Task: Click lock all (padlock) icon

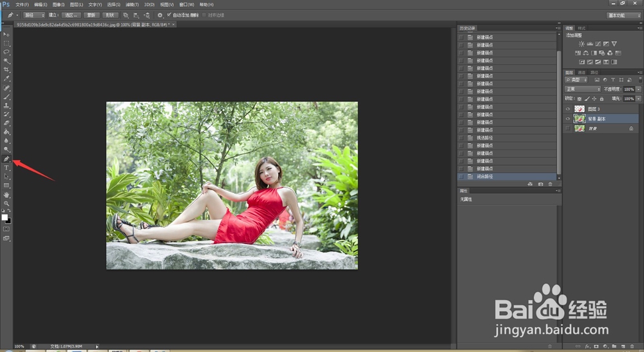Action: click(601, 99)
